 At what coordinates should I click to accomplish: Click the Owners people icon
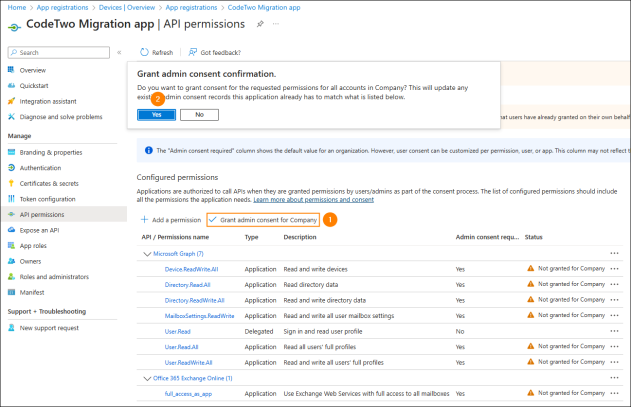11,261
